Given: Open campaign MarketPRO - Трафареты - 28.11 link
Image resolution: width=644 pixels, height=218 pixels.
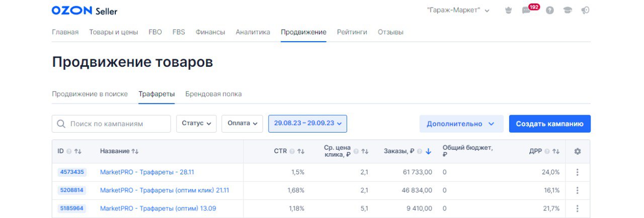Looking at the screenshot, I should [147, 172].
